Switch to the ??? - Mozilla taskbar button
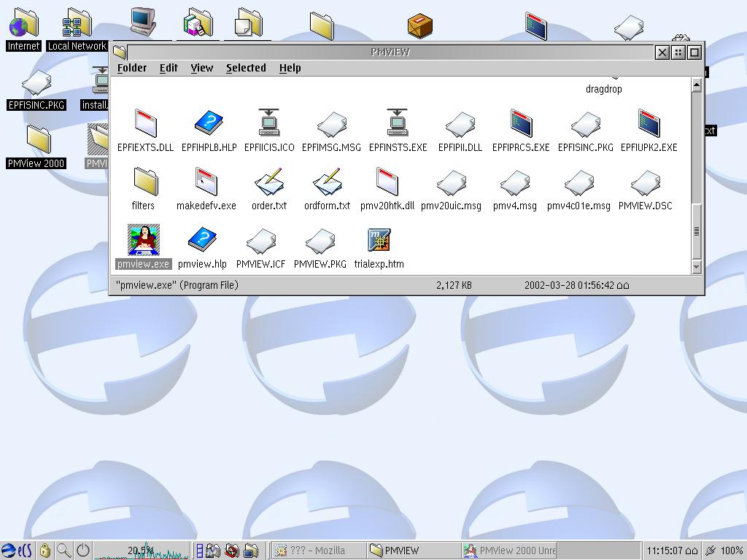Viewport: 747px width, 560px height. click(318, 551)
